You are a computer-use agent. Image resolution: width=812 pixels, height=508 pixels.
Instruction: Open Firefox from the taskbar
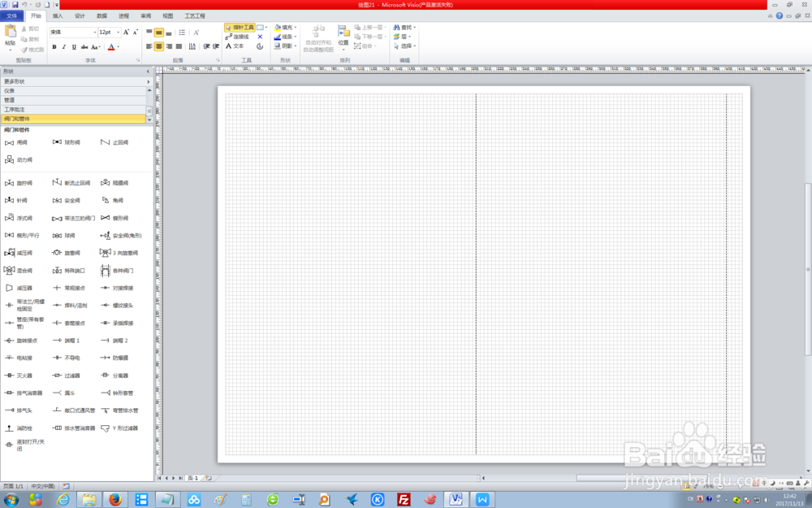(115, 499)
